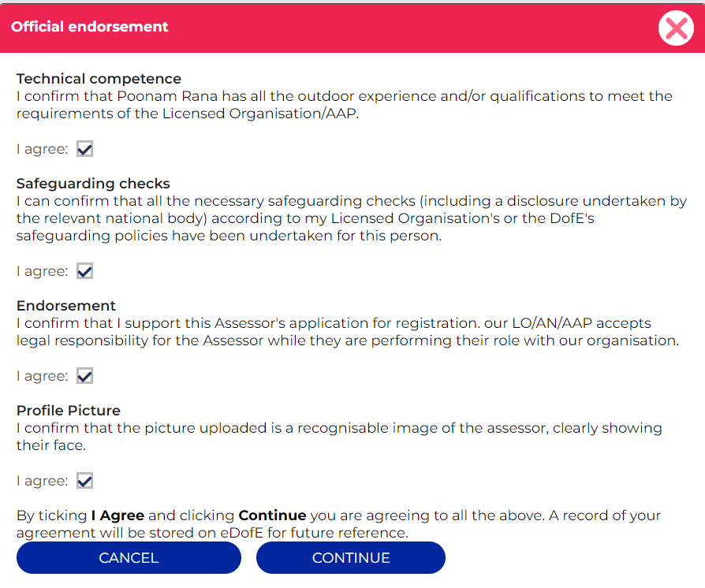The image size is (705, 588).
Task: Select the Endorsement section heading
Action: click(66, 306)
